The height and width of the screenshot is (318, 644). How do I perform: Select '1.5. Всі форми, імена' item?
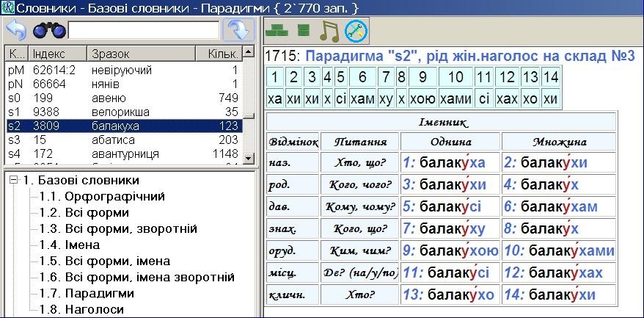(105, 261)
